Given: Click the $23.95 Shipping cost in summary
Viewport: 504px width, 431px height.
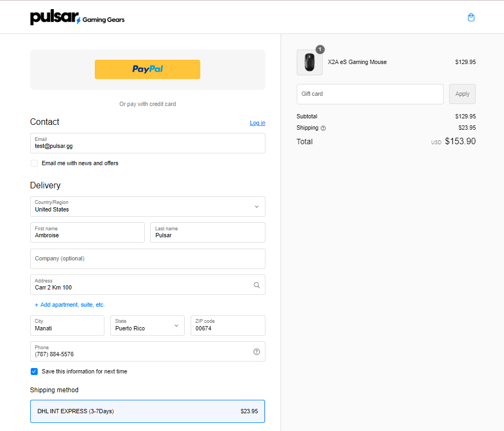Looking at the screenshot, I should (x=467, y=128).
